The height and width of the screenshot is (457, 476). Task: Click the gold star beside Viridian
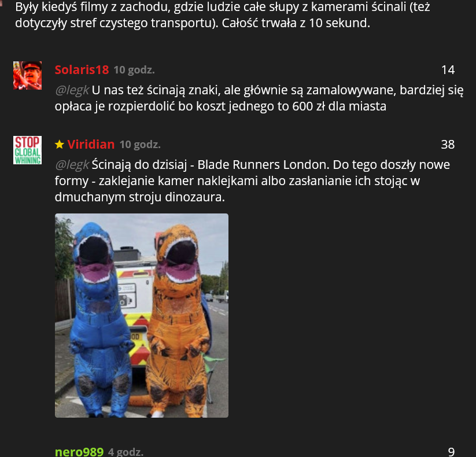[60, 145]
